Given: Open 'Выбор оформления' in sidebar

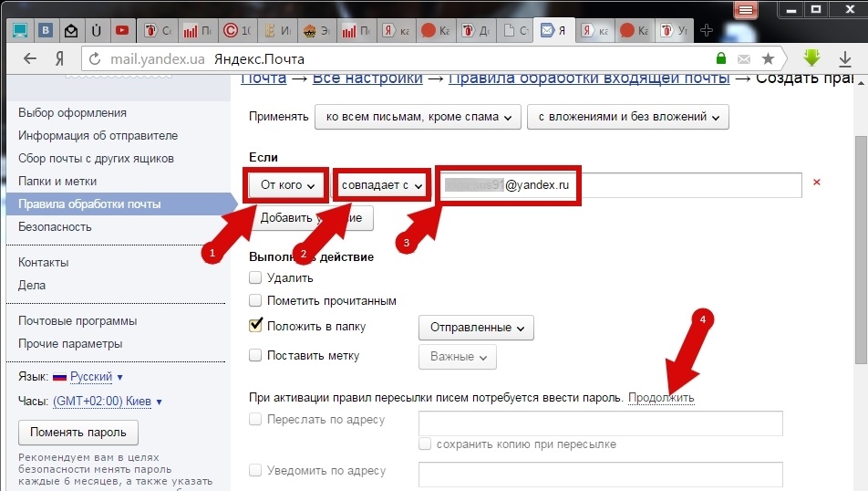Looking at the screenshot, I should [73, 112].
